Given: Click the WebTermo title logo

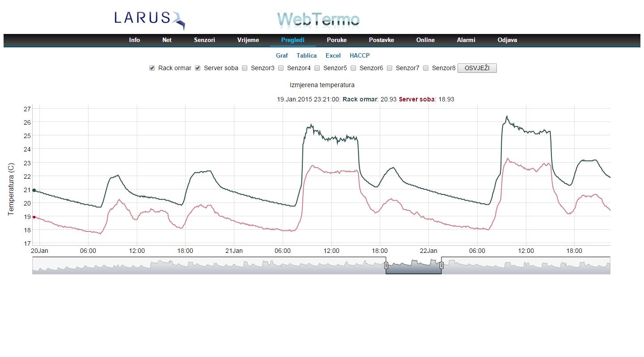Looking at the screenshot, I should click(x=318, y=20).
